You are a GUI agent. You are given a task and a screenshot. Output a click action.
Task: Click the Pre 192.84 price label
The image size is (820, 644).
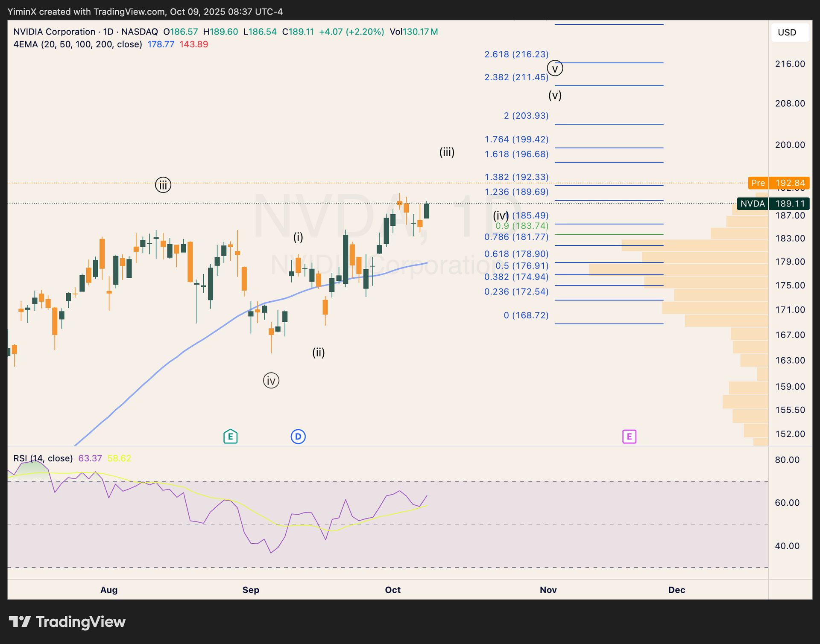[778, 183]
